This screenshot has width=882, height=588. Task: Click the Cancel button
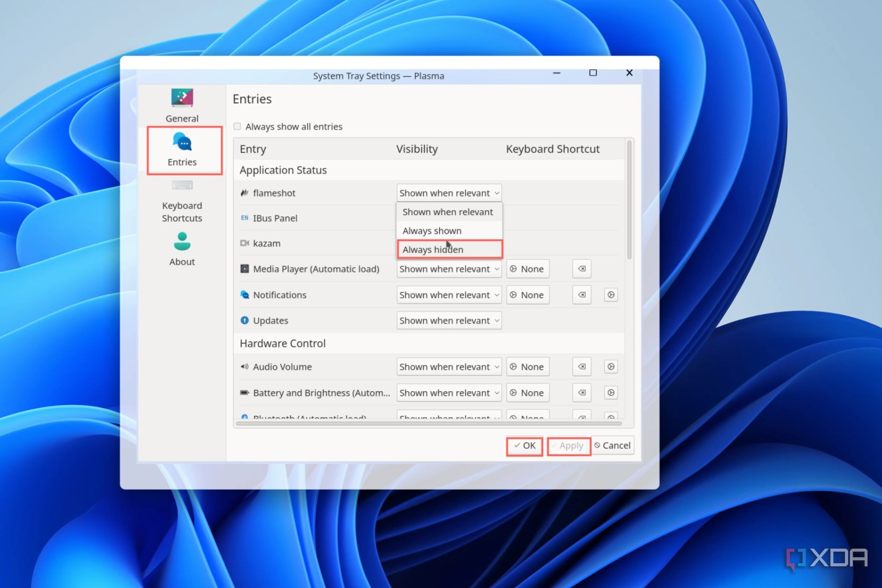[x=613, y=446]
